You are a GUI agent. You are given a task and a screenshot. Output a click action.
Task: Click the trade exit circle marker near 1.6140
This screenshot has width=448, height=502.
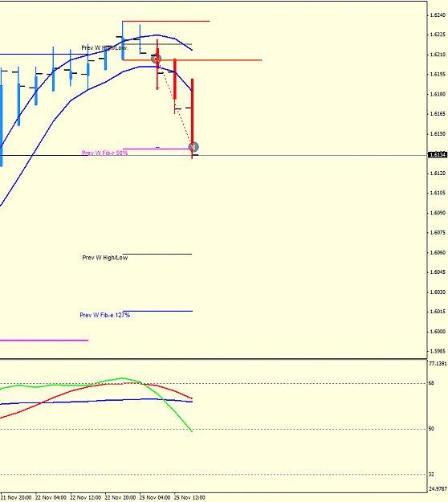coord(193,147)
